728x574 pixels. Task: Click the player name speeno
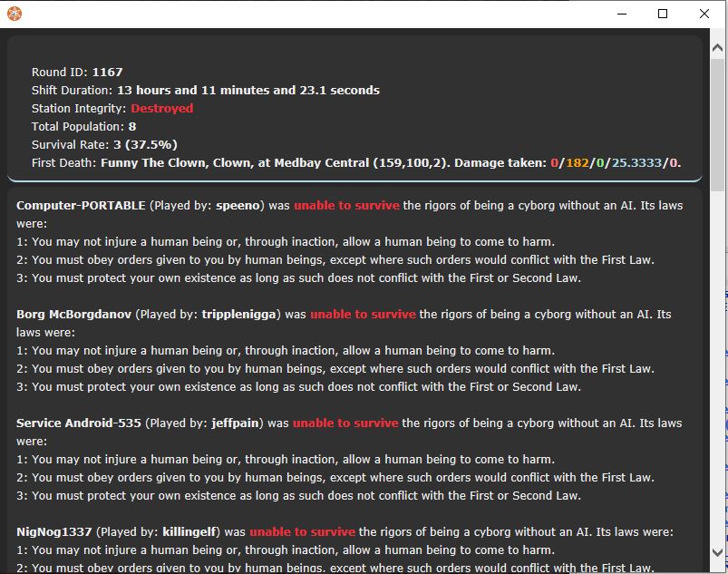pyautogui.click(x=238, y=206)
